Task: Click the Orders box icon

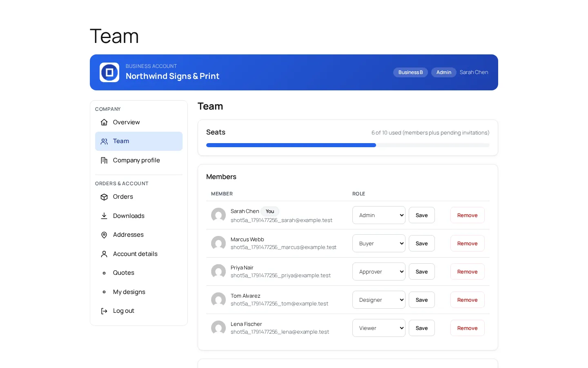Action: [x=104, y=197]
